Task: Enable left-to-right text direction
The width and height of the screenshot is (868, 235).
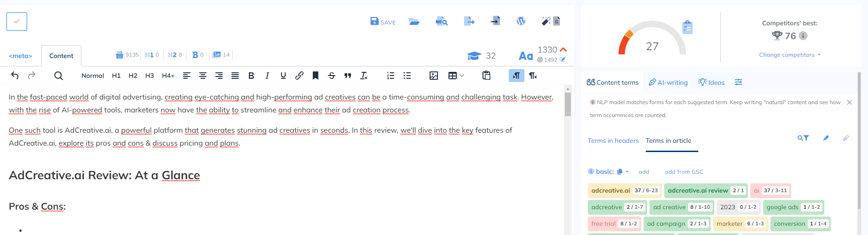Action: click(x=517, y=76)
